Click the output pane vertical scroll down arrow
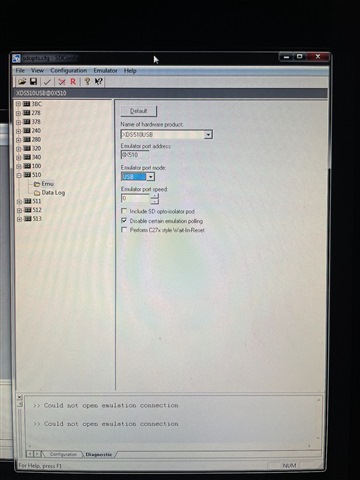360x480 pixels. pyautogui.click(x=318, y=438)
